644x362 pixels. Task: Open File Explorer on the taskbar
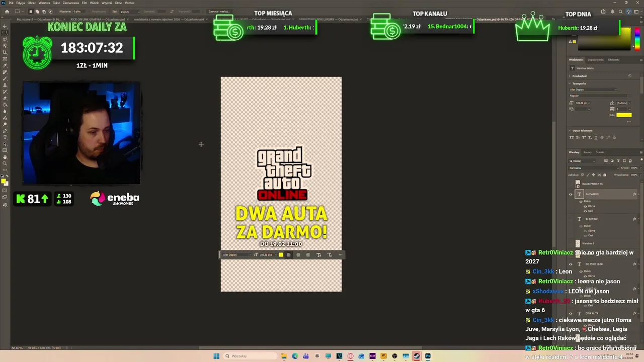[x=284, y=356]
